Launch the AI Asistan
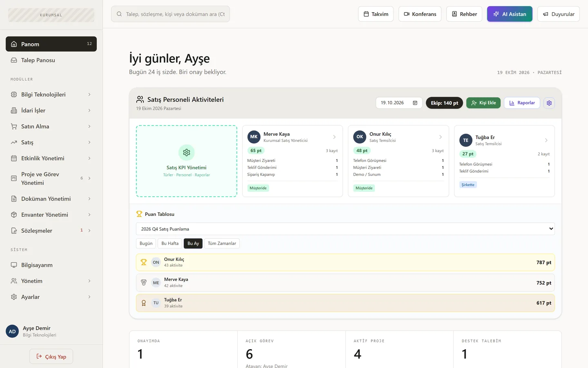 coord(510,14)
